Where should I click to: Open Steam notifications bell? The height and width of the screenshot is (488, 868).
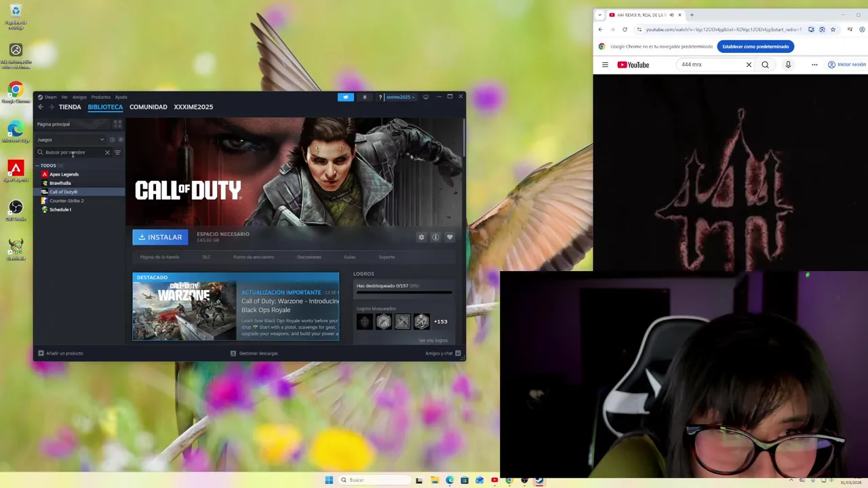pyautogui.click(x=365, y=97)
